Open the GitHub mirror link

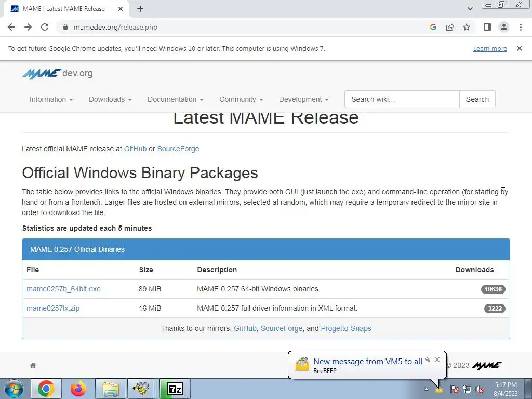pos(245,328)
